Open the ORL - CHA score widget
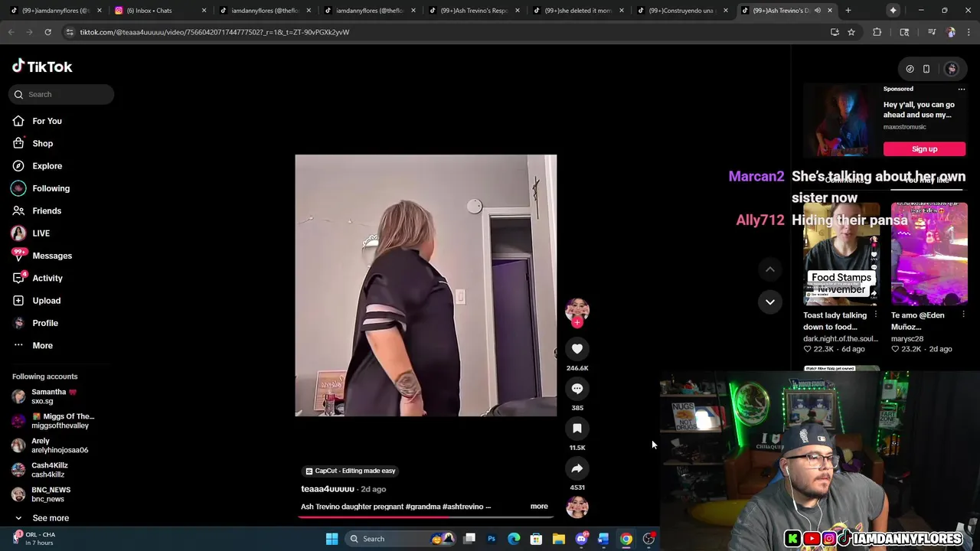 tap(32, 539)
